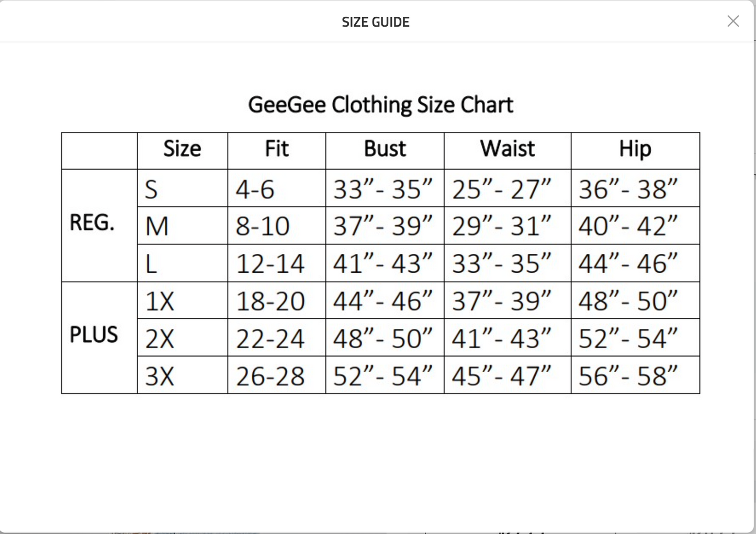Select the S size cell
The image size is (756, 534).
151,190
